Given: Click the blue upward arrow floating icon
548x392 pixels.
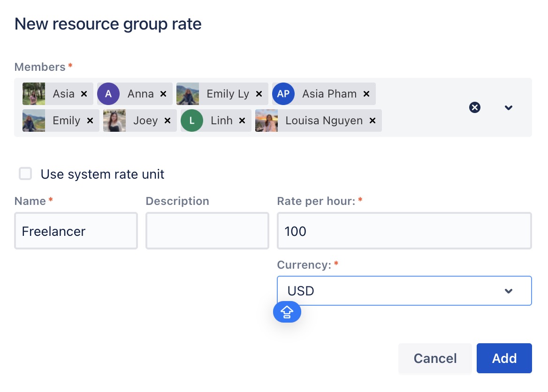Looking at the screenshot, I should click(x=287, y=311).
